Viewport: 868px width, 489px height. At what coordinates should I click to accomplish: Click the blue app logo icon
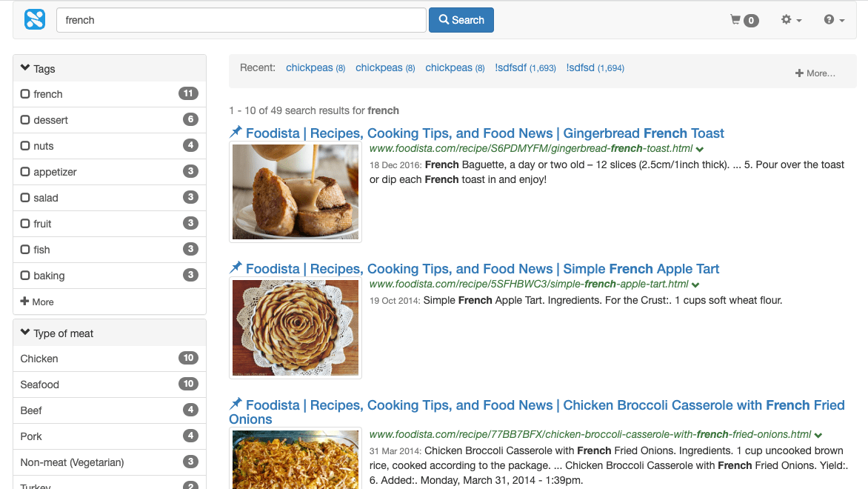(35, 20)
